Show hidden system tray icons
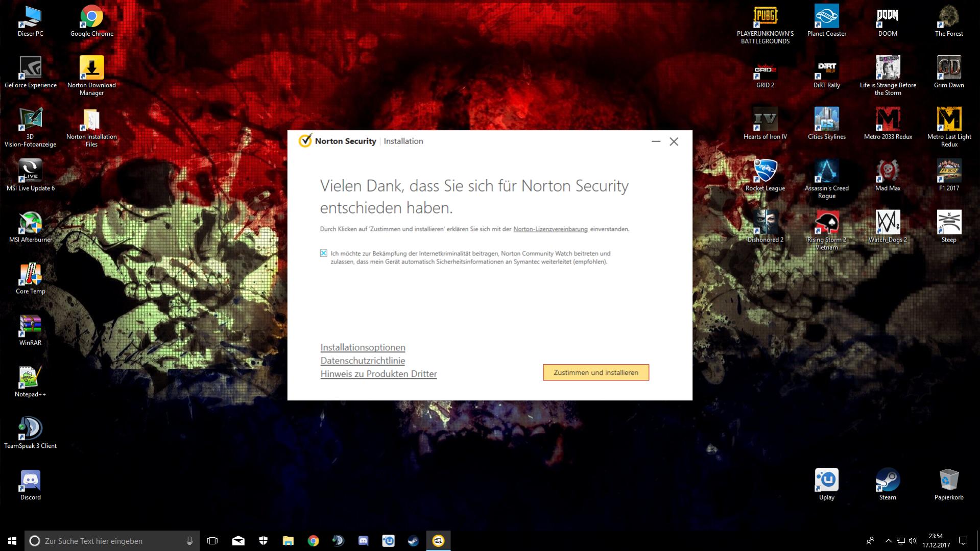The height and width of the screenshot is (551, 980). coord(888,541)
